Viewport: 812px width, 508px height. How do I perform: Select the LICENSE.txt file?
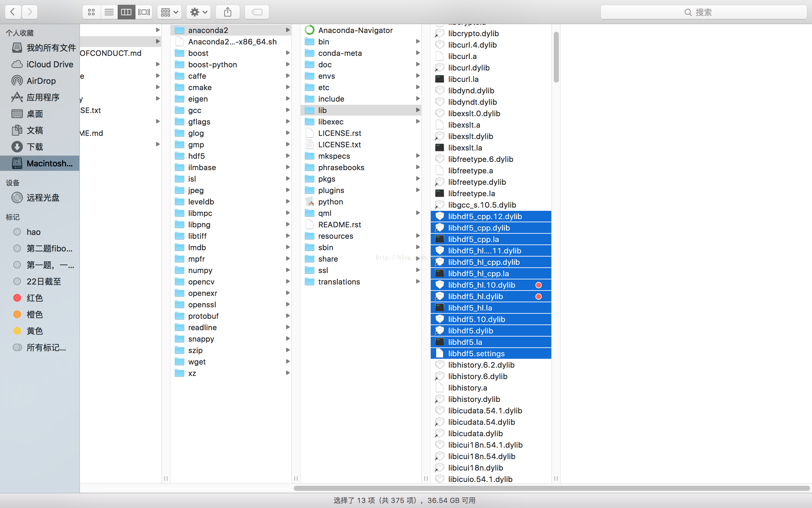click(361, 144)
